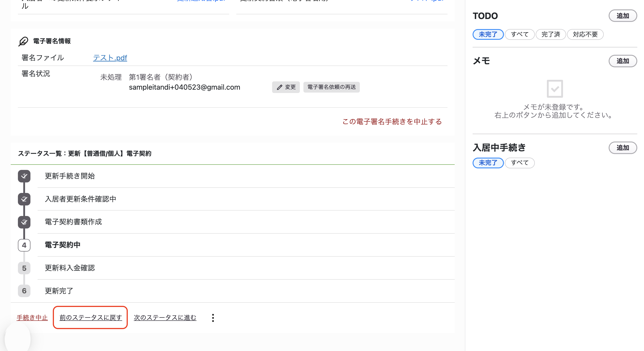This screenshot has height=351, width=644.
Task: Add a new TODO item
Action: coord(623,16)
